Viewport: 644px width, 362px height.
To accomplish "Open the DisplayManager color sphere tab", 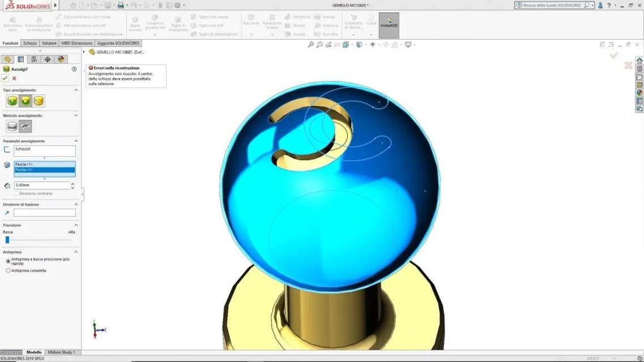I will pos(61,59).
